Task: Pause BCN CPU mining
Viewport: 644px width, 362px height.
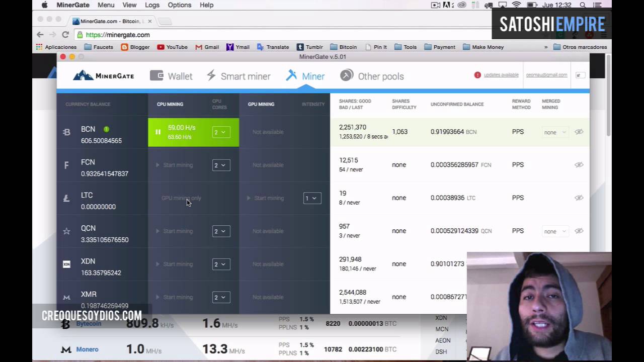Action: (x=158, y=132)
